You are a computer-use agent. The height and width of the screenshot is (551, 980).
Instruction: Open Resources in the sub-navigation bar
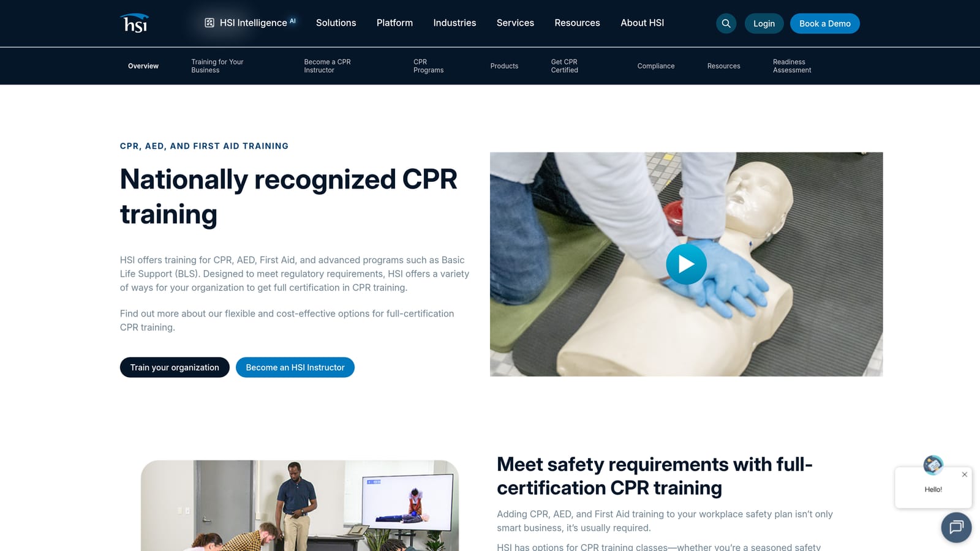pyautogui.click(x=723, y=66)
